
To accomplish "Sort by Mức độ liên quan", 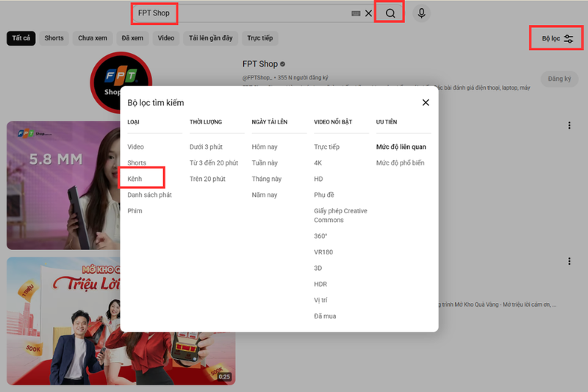I will [x=401, y=146].
